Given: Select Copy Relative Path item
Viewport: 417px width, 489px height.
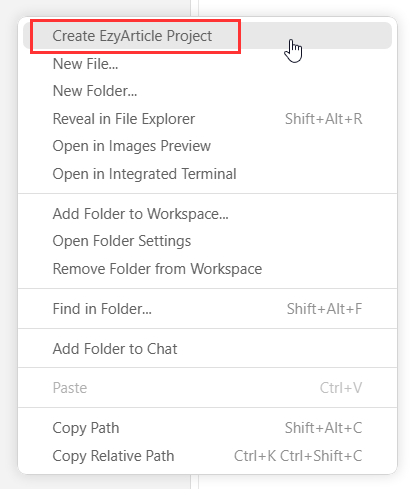Looking at the screenshot, I should [x=207, y=456].
